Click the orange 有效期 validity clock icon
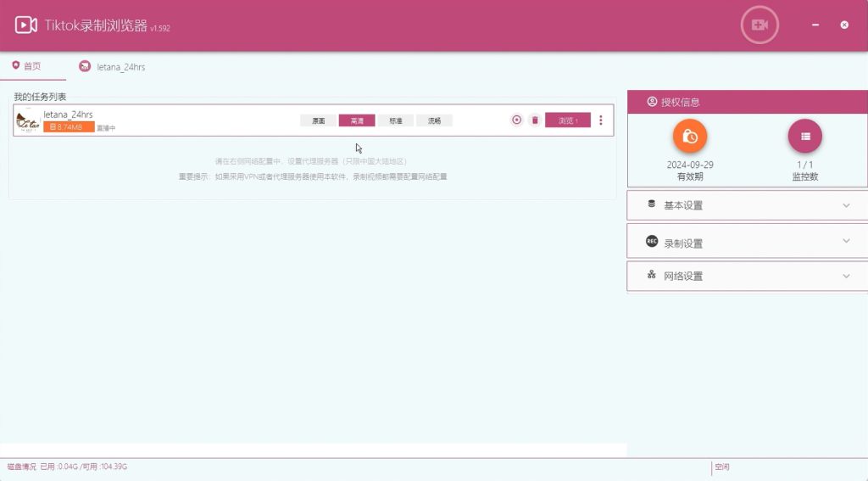The image size is (868, 481). (x=690, y=136)
